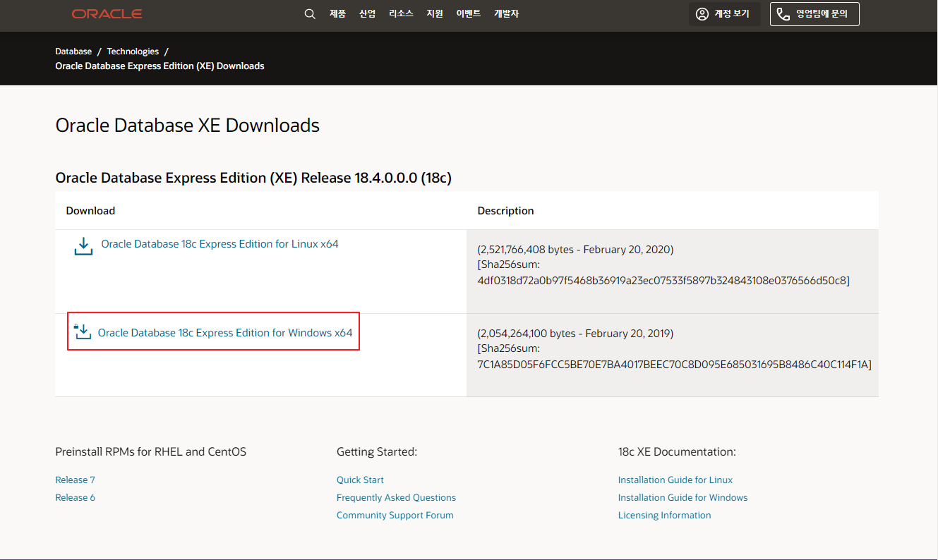Click the Description column header
This screenshot has height=560, width=938.
tap(505, 211)
